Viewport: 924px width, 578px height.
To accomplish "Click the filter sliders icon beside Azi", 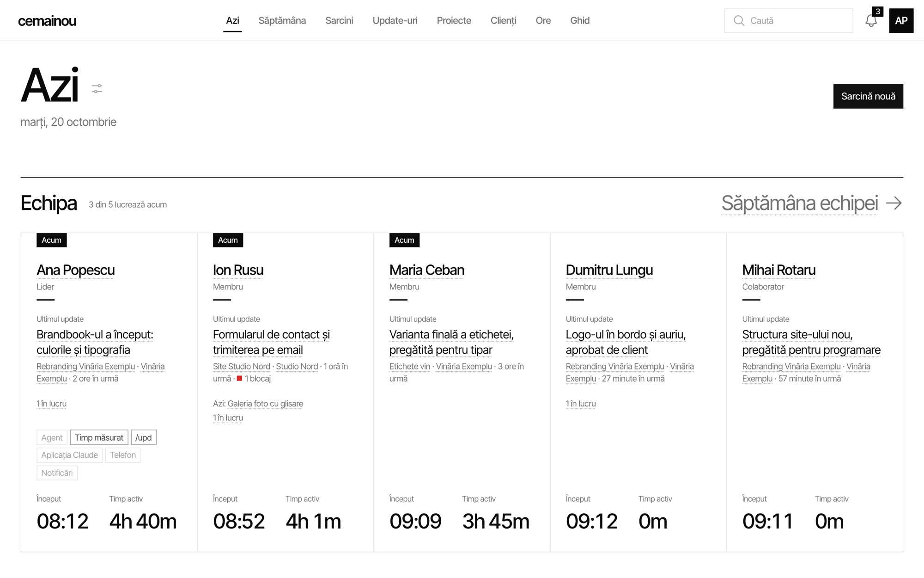I will (97, 89).
